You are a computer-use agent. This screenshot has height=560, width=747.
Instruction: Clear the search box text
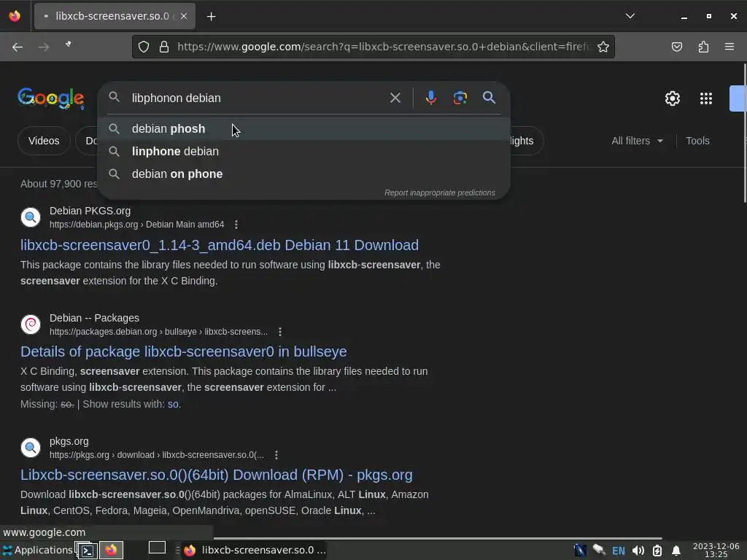[395, 98]
